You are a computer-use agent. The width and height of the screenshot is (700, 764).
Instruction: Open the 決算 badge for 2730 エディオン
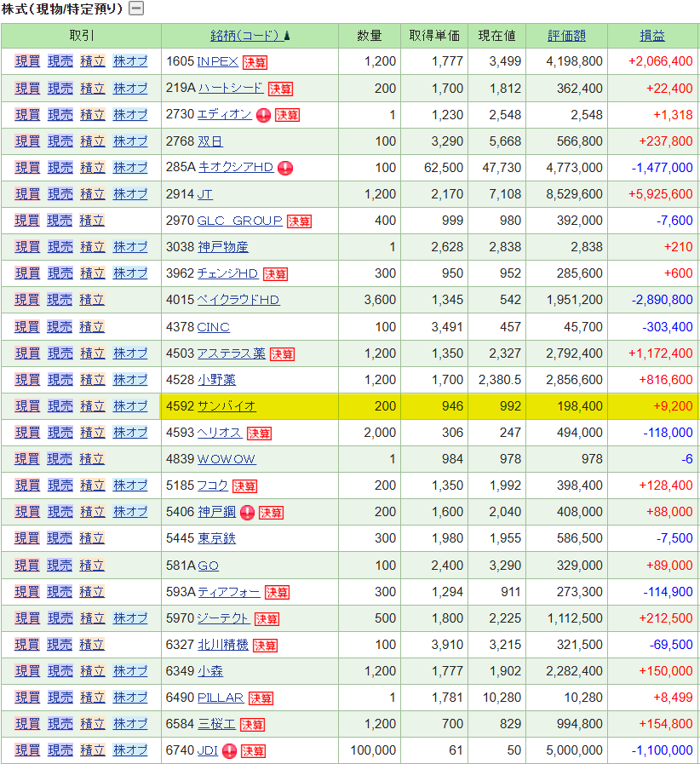click(287, 115)
